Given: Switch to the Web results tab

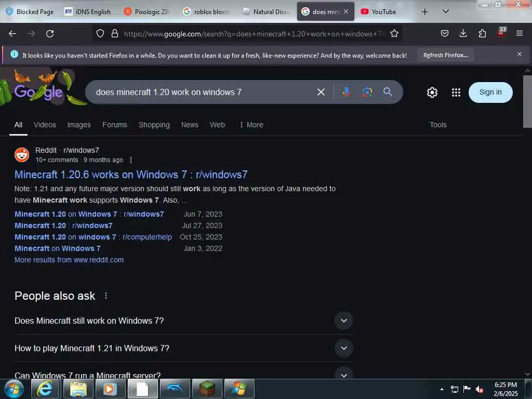Looking at the screenshot, I should 217,125.
